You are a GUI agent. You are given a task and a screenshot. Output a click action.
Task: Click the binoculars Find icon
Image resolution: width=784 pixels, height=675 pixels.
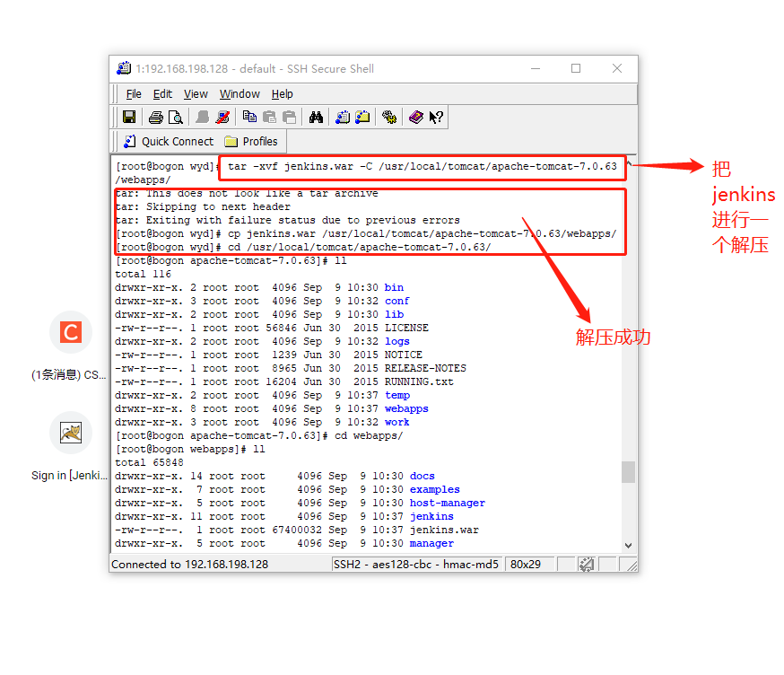[316, 117]
